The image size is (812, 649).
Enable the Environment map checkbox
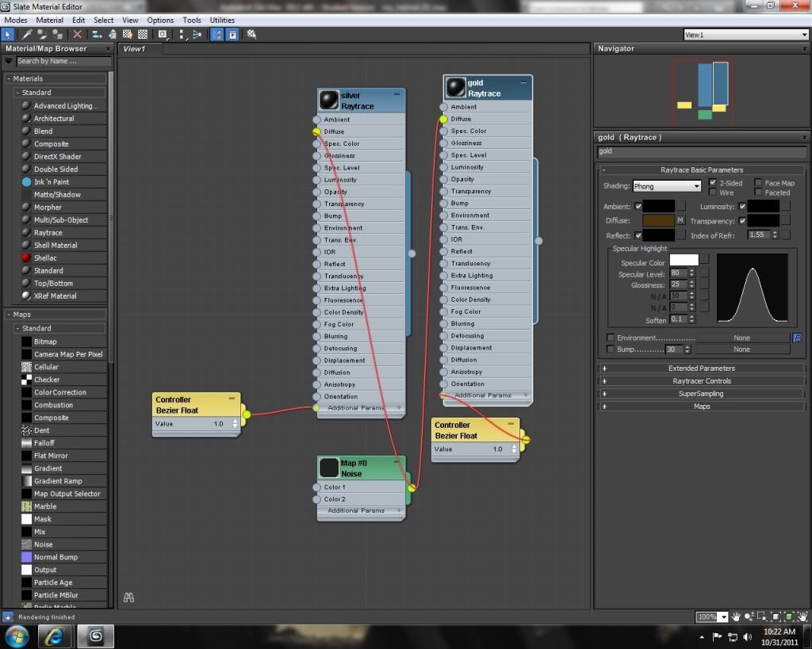[611, 338]
